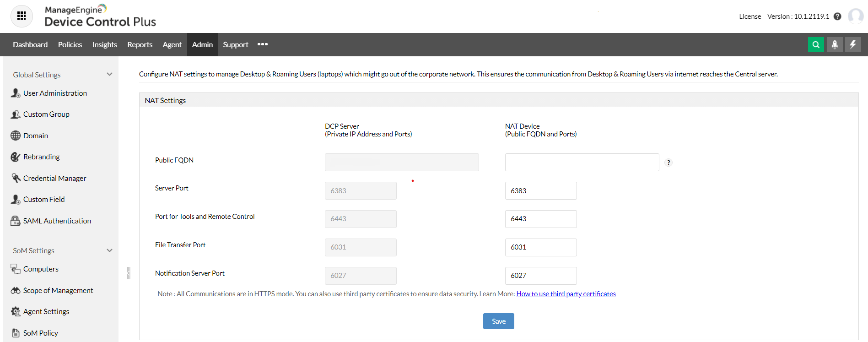Screen dimensions: 868x342
Task: Switch to the Dashboard tab
Action: (30, 44)
